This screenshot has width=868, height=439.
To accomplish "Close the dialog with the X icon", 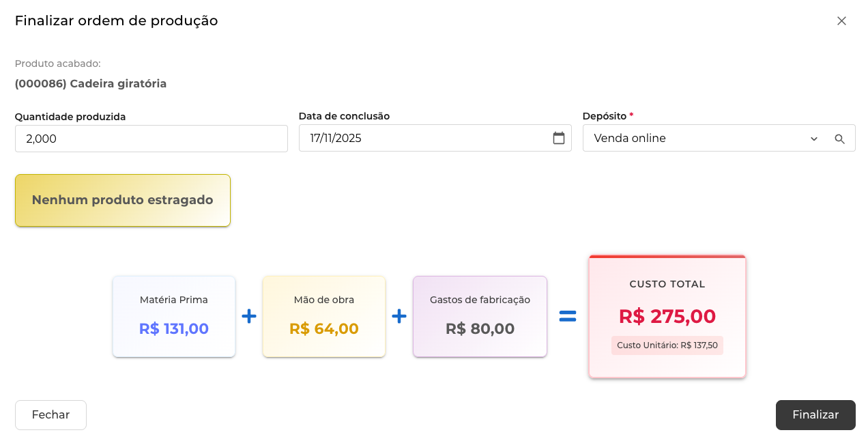I will 841,21.
